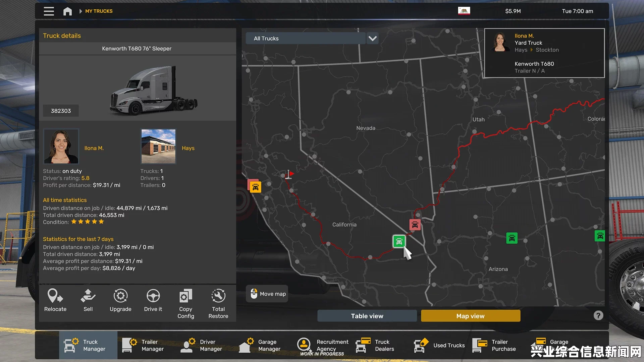The image size is (644, 362).
Task: Open the hamburger menu
Action: point(49,11)
